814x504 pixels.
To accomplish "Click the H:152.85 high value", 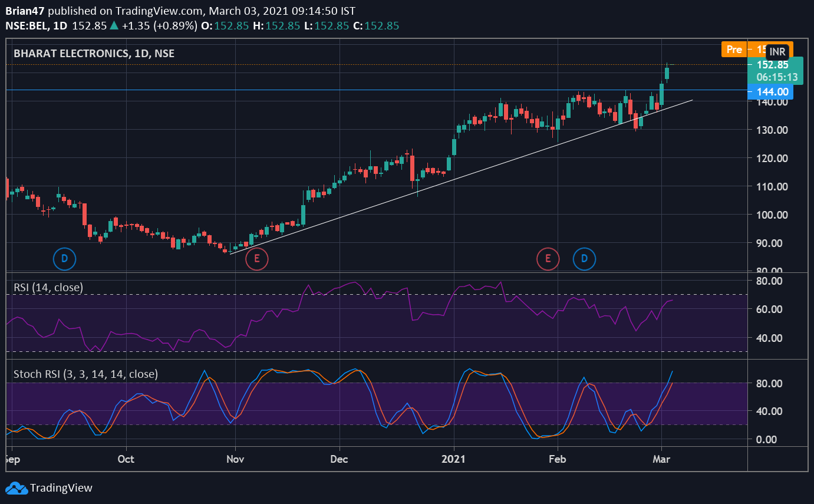I will tap(278, 26).
